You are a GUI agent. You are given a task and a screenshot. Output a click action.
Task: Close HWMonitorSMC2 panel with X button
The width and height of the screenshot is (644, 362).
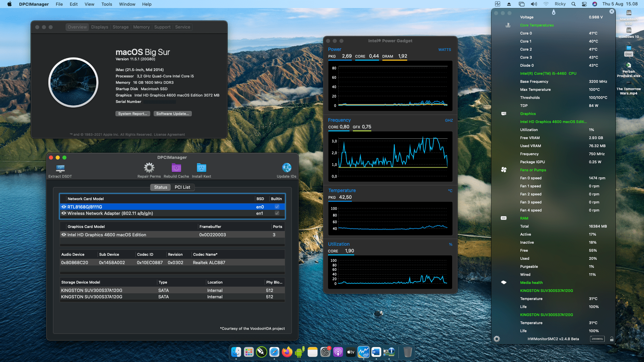(x=611, y=11)
